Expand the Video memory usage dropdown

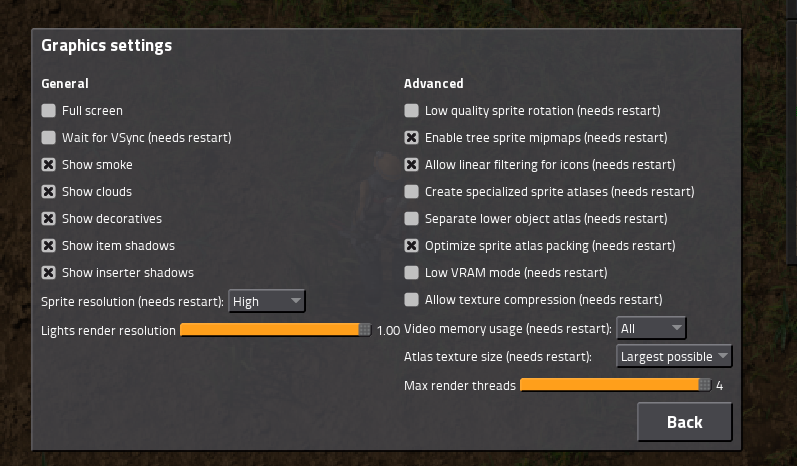650,328
